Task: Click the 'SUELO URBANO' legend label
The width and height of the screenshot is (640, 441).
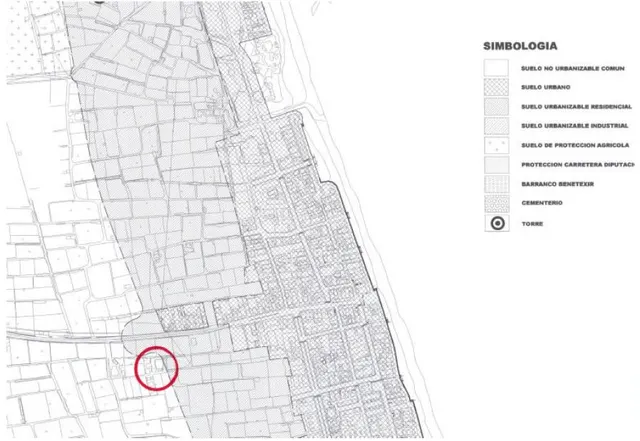Action: pos(546,87)
